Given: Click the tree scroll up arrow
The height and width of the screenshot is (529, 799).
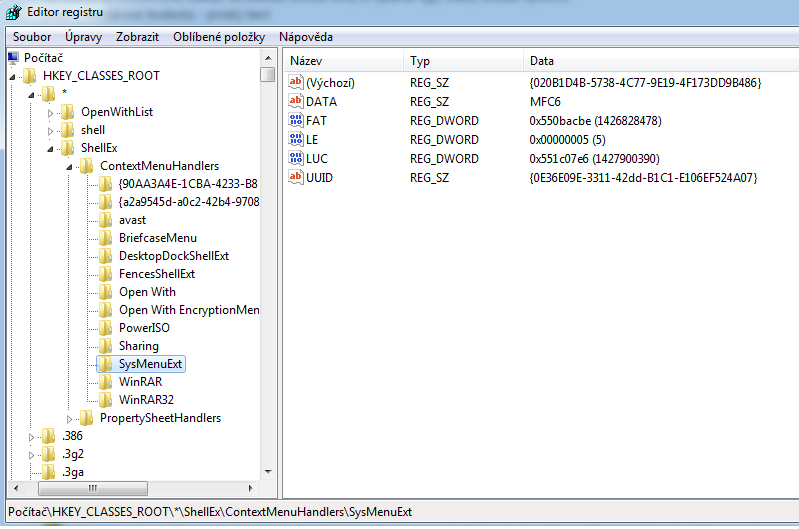Looking at the screenshot, I should [x=268, y=58].
